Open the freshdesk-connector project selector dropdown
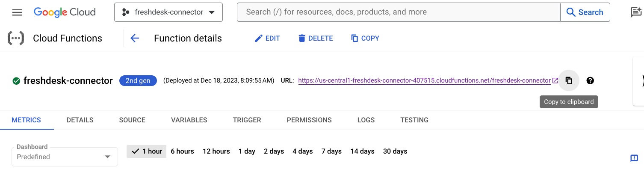The image size is (644, 169). [168, 12]
